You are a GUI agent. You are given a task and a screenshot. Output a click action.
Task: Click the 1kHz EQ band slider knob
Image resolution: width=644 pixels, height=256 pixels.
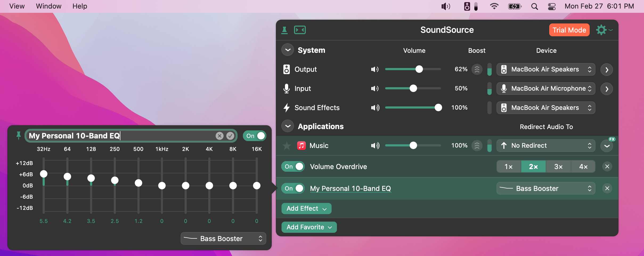[162, 186]
